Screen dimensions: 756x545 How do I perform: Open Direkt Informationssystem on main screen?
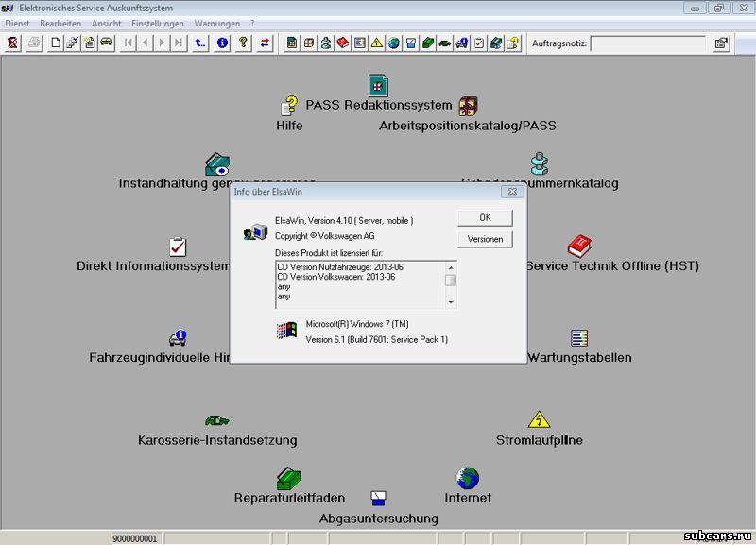[x=178, y=247]
